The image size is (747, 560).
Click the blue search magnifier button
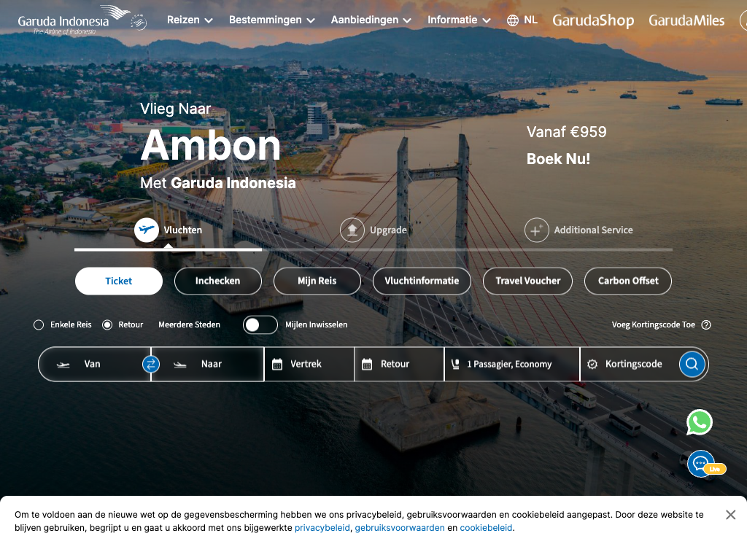692,365
